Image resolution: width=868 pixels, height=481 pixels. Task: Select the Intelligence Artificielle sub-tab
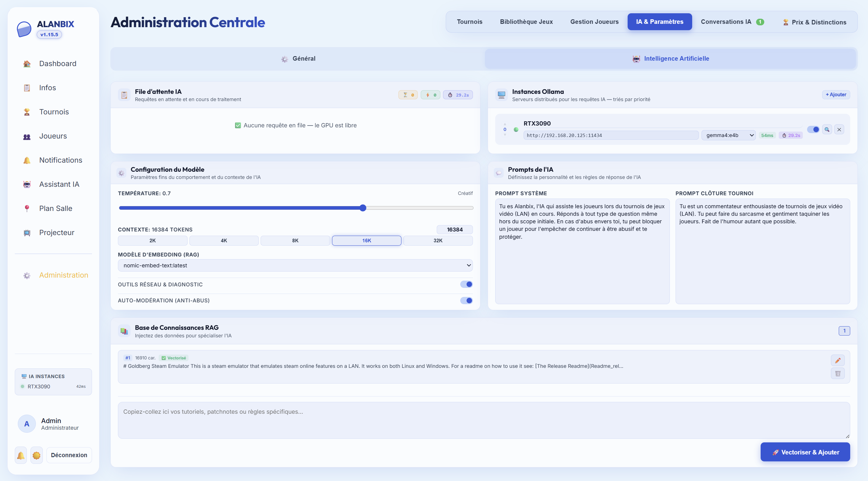pos(670,59)
